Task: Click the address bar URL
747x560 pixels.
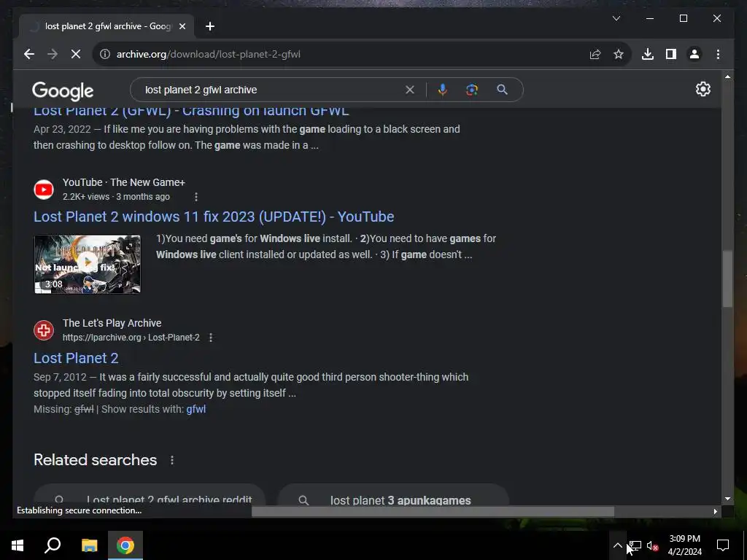Action: click(208, 54)
